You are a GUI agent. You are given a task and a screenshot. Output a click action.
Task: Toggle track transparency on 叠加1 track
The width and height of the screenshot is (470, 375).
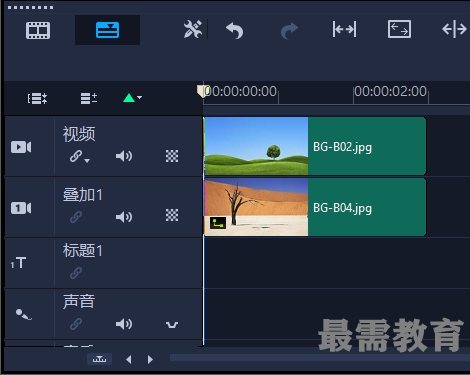[172, 215]
